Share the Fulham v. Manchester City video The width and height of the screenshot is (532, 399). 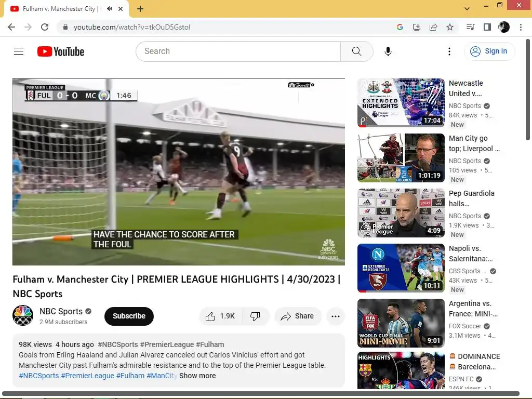[x=298, y=316]
